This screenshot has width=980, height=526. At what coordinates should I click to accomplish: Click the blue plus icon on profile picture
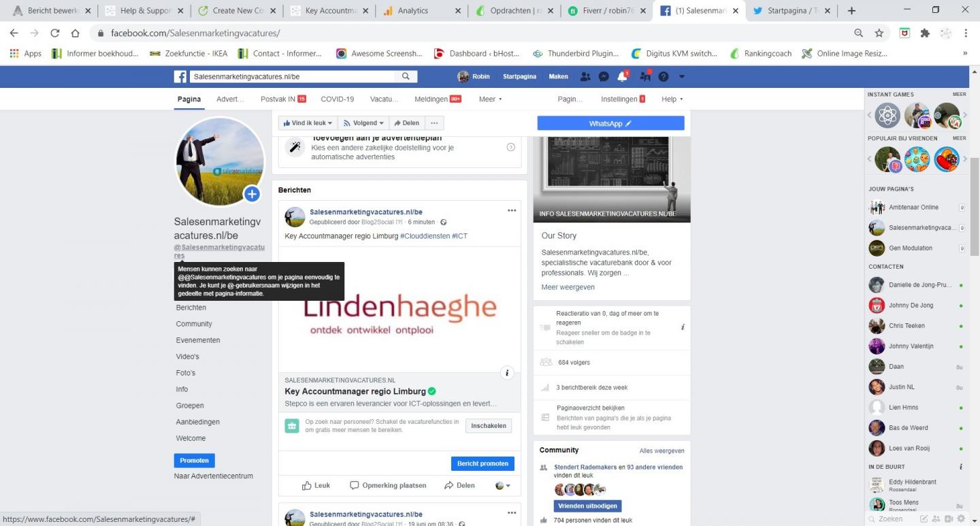[252, 194]
